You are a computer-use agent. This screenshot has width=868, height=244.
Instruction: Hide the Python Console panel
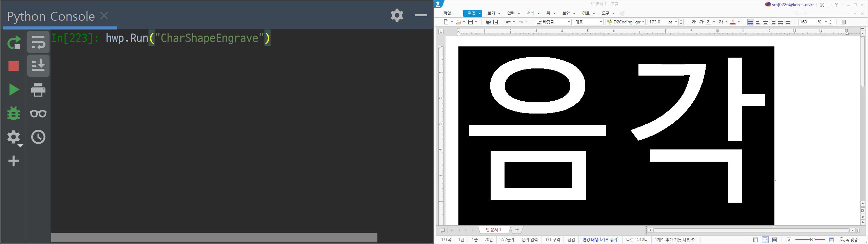(x=421, y=15)
